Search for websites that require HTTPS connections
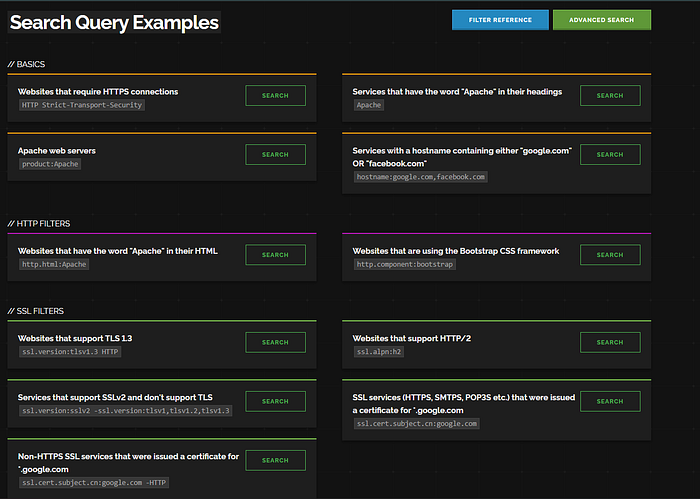This screenshot has width=700, height=499. pyautogui.click(x=275, y=96)
